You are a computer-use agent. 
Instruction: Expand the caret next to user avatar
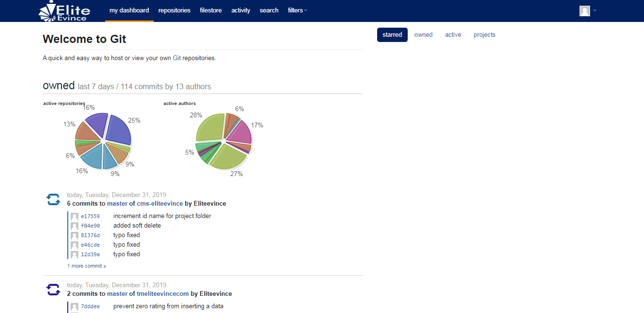click(x=595, y=10)
